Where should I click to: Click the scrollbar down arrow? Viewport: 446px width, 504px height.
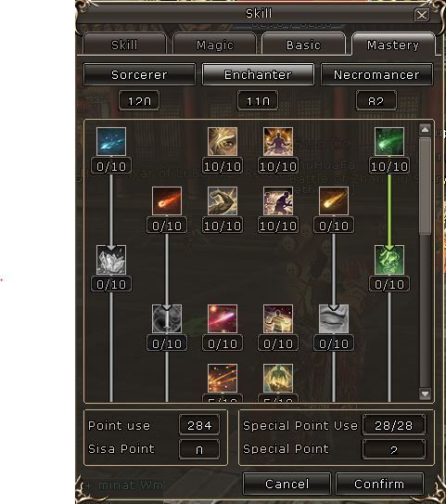(x=425, y=394)
